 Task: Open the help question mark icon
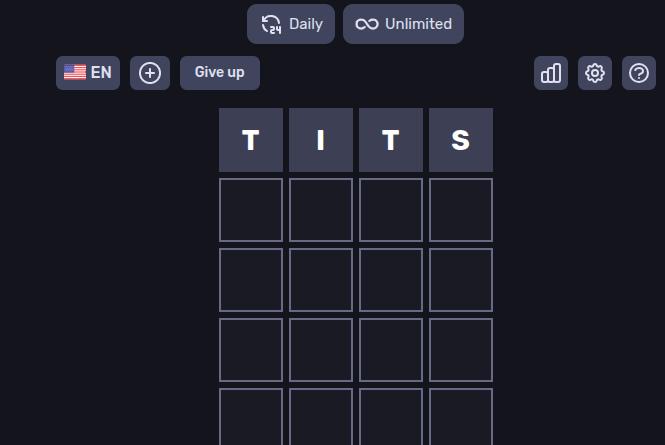(x=639, y=73)
